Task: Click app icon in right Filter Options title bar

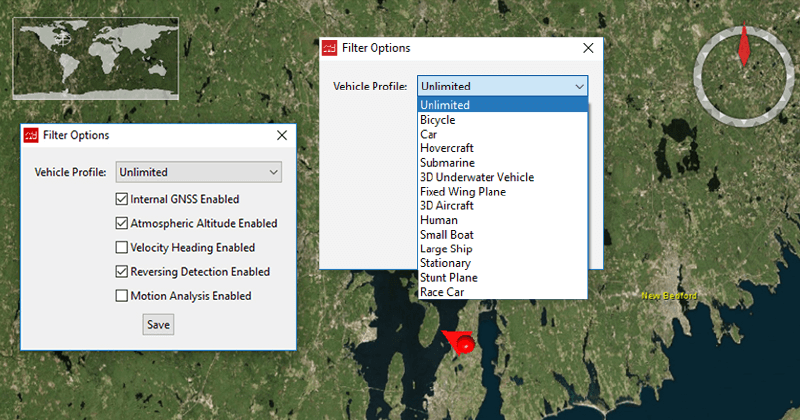Action: tap(329, 48)
